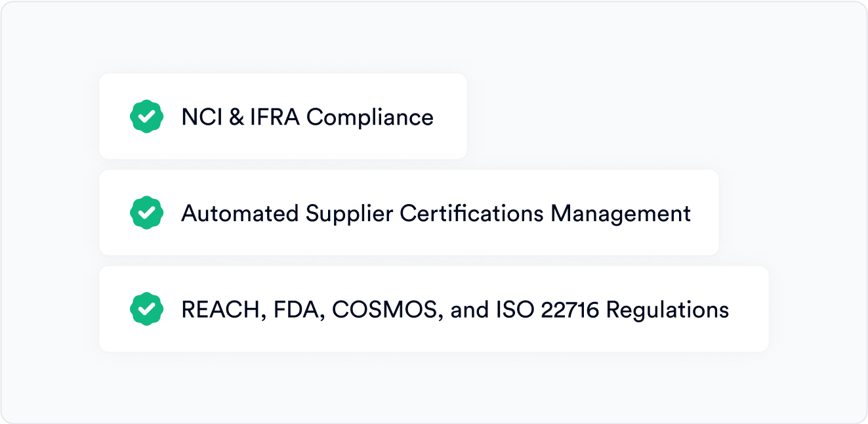Click the green check badge beside NCI & IFRA Compliance

coord(146,117)
